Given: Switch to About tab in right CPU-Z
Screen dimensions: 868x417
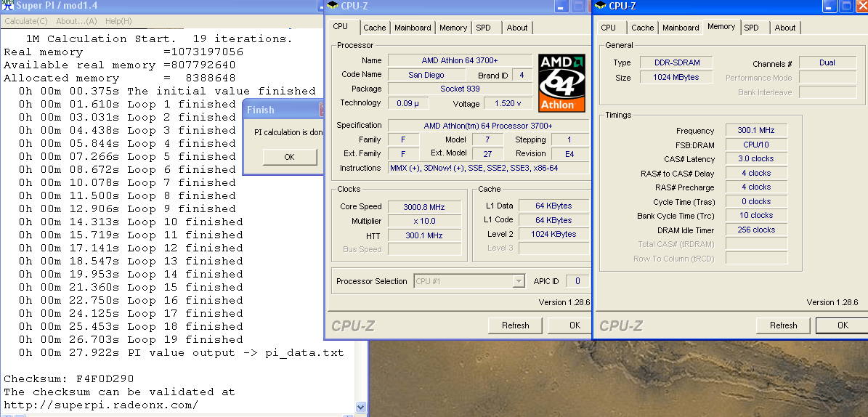Looking at the screenshot, I should point(785,28).
